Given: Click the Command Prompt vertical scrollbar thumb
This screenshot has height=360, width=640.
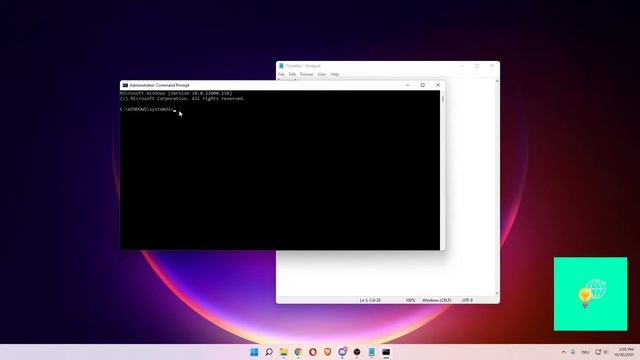Looking at the screenshot, I should (443, 99).
